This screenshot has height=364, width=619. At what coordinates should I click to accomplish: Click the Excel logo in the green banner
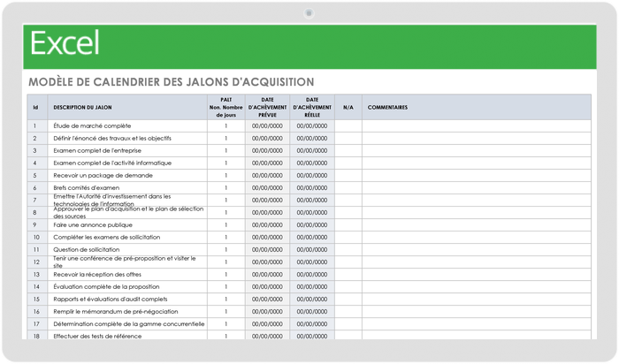(x=65, y=43)
